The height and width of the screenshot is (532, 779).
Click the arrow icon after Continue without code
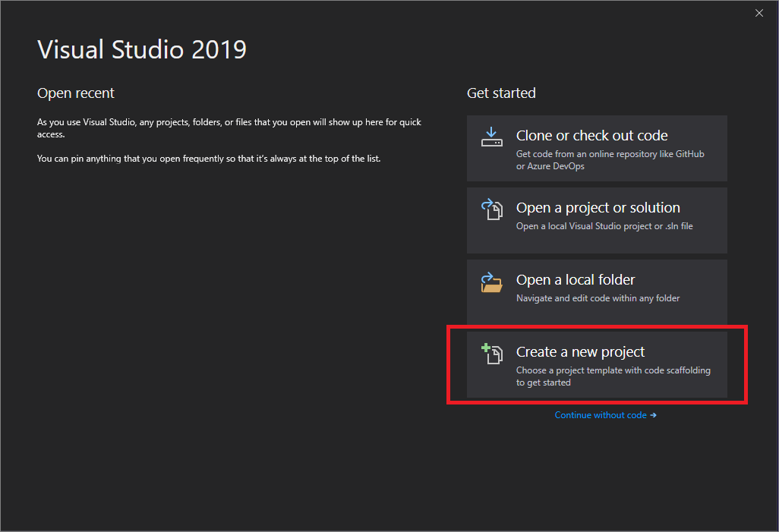point(653,415)
